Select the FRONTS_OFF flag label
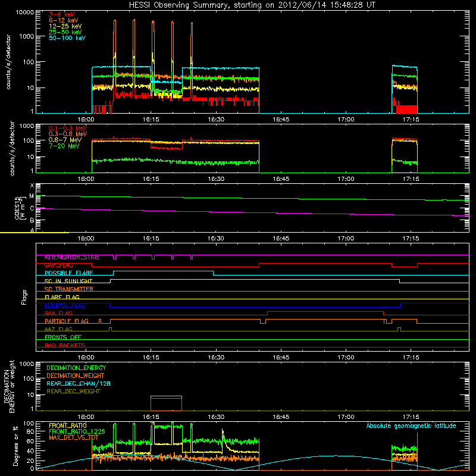 tap(63, 337)
